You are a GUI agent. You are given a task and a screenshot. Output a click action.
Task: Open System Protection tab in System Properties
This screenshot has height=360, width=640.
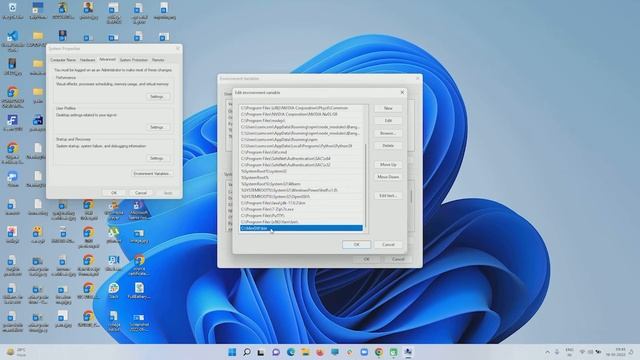(133, 60)
